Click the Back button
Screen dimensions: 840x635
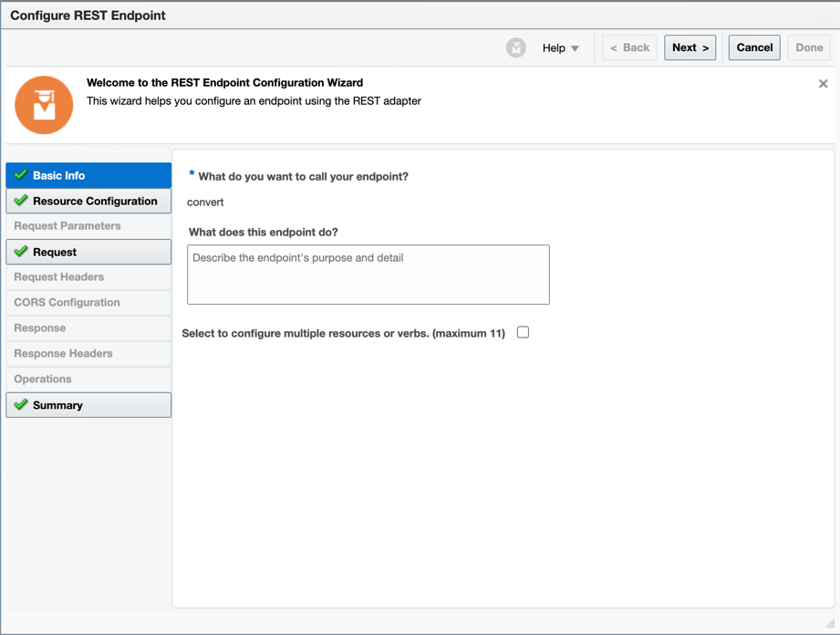[629, 47]
